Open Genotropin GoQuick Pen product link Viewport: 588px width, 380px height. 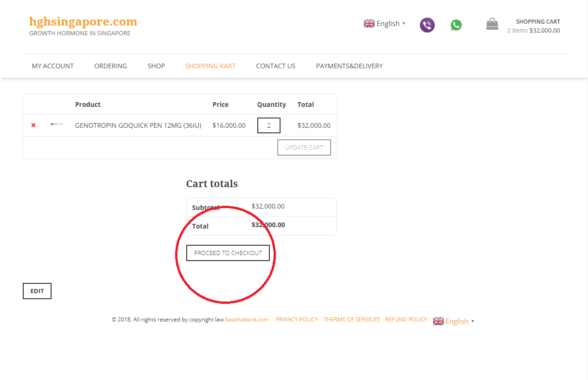click(x=138, y=125)
